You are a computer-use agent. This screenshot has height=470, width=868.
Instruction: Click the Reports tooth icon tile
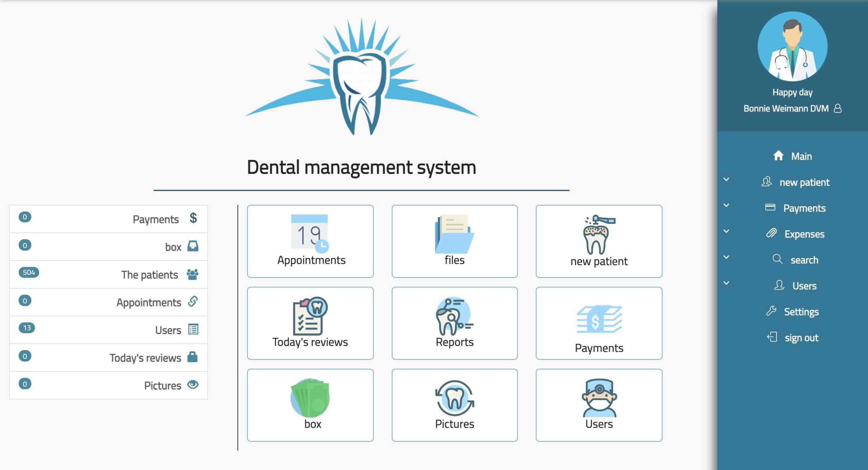click(x=454, y=316)
